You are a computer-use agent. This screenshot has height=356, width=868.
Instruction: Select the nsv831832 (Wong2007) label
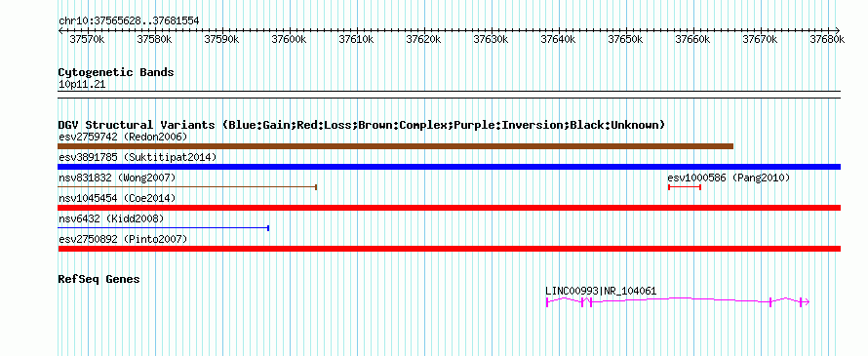pyautogui.click(x=117, y=178)
